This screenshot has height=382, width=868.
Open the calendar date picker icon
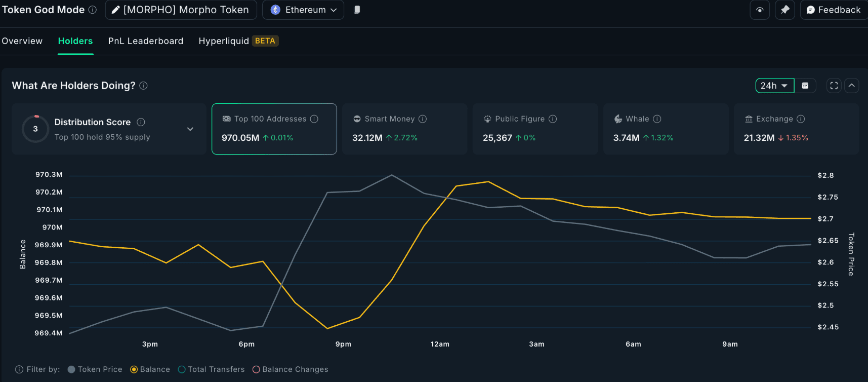[x=805, y=86]
